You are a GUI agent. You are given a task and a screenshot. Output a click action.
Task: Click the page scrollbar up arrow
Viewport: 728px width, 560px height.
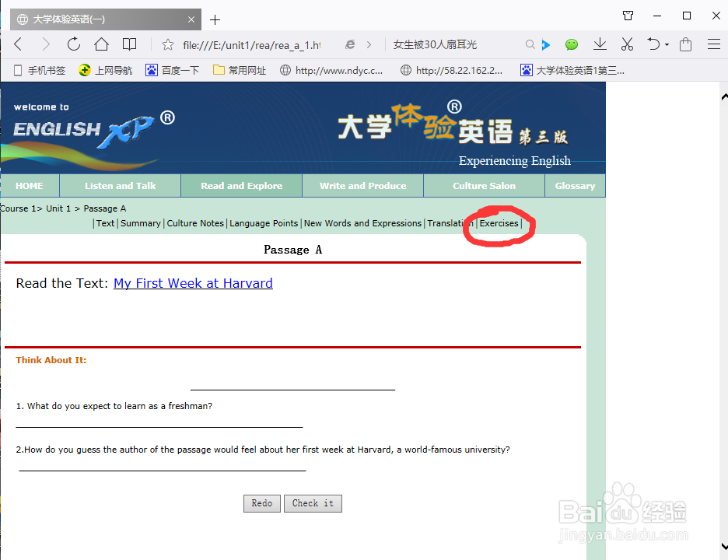[724, 97]
